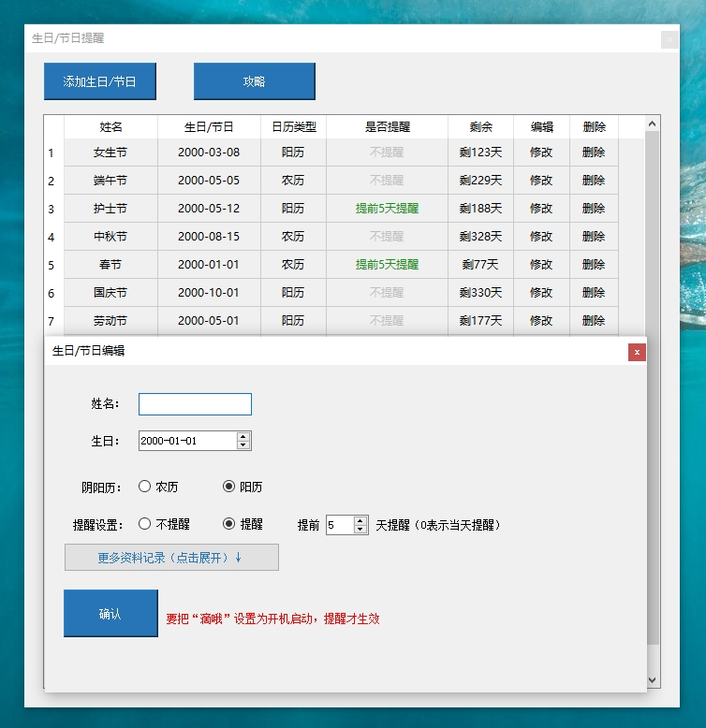The height and width of the screenshot is (728, 706).
Task: Click the 是否提醒 column header
Action: pos(388,126)
